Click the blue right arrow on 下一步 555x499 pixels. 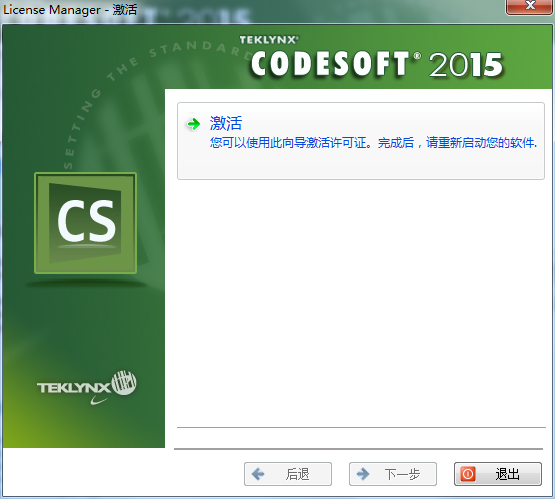(363, 474)
